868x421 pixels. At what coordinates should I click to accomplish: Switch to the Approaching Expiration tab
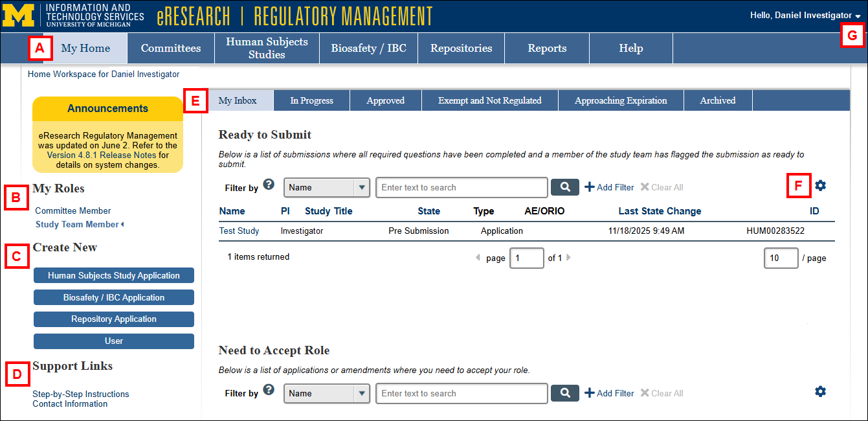click(x=621, y=100)
